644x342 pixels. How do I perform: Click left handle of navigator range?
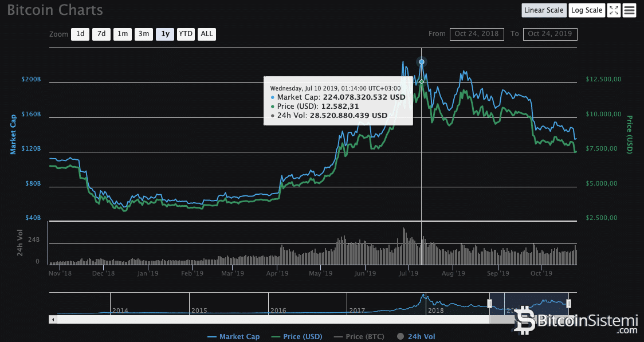[489, 303]
